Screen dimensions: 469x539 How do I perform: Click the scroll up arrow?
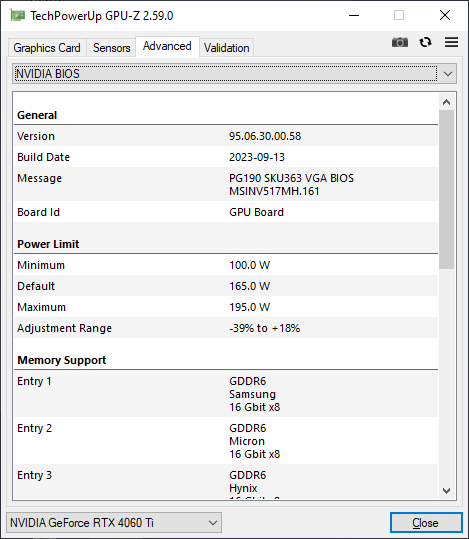tap(447, 102)
